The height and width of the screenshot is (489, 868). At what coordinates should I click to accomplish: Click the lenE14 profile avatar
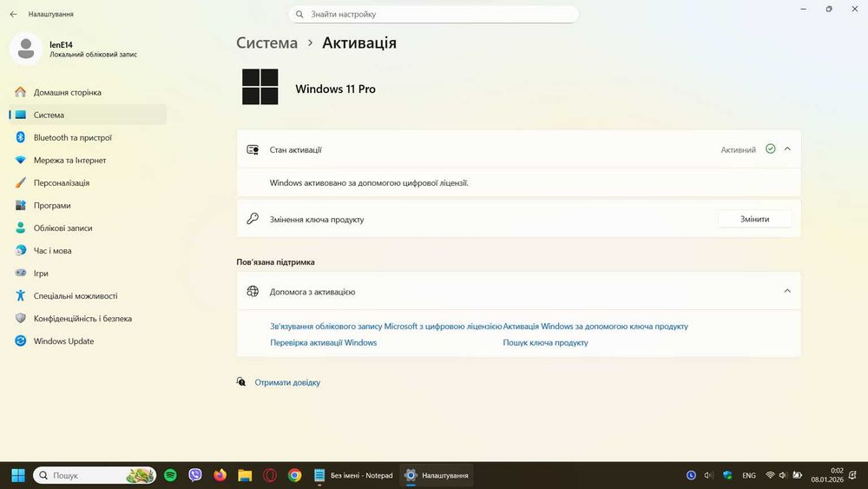click(25, 49)
